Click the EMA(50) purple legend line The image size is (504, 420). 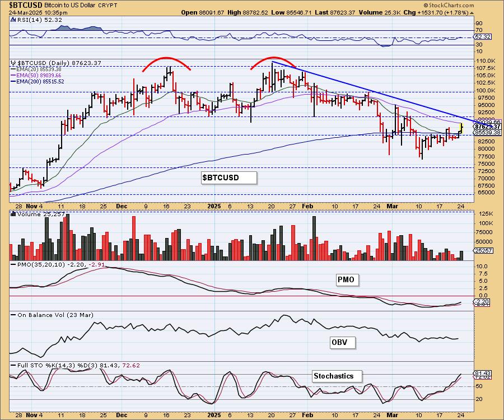tap(14, 75)
